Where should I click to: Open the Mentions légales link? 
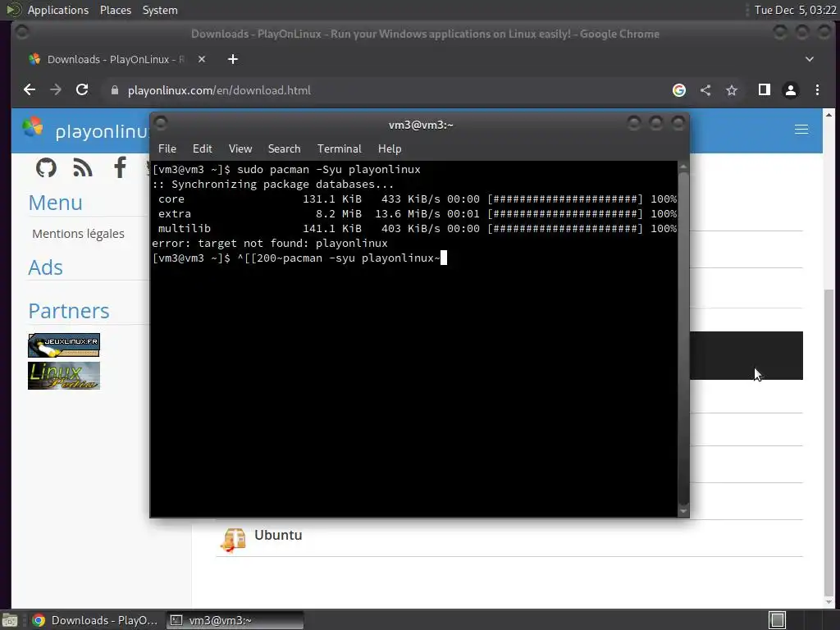click(x=78, y=234)
